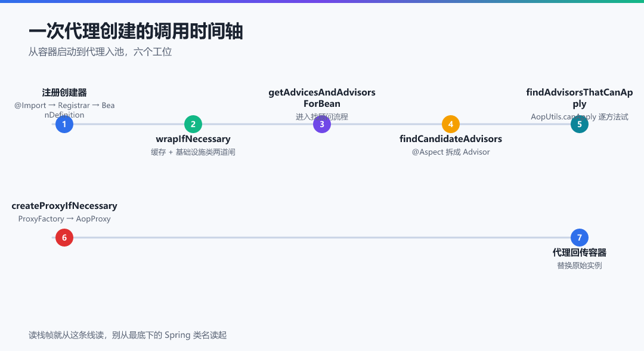Select the teal marker number 5
Viewport: 644px width, 351px height.
[x=580, y=124]
